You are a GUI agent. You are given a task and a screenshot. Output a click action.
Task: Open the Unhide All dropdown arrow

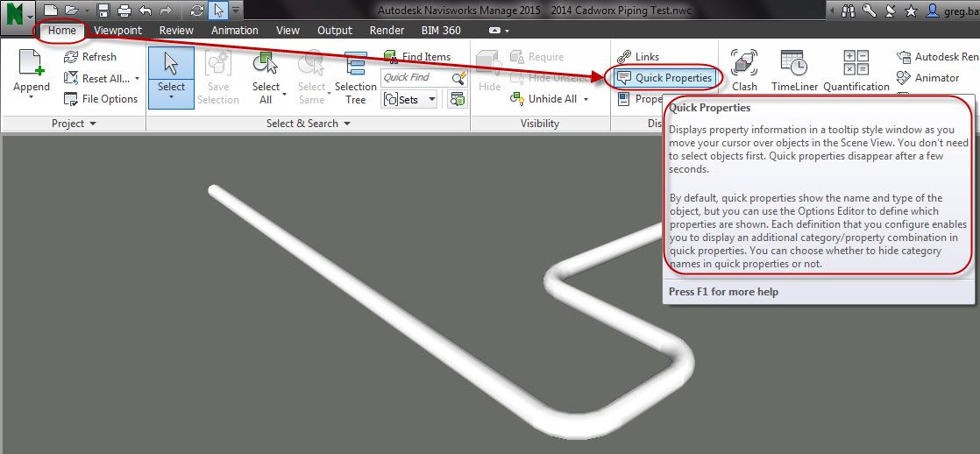point(584,100)
